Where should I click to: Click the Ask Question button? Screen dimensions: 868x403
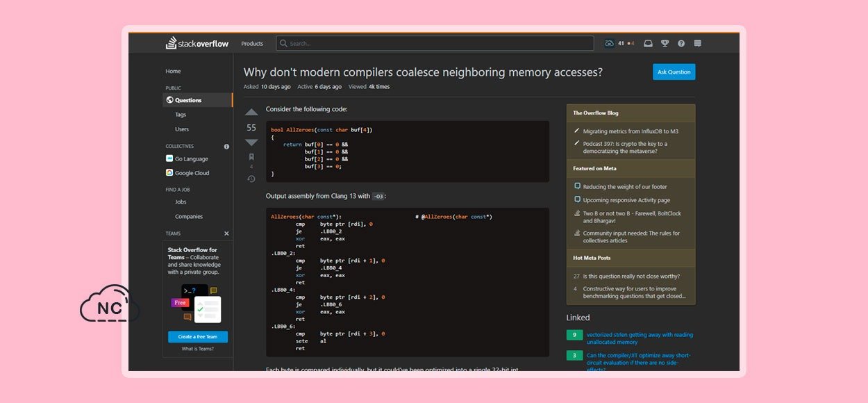[674, 72]
